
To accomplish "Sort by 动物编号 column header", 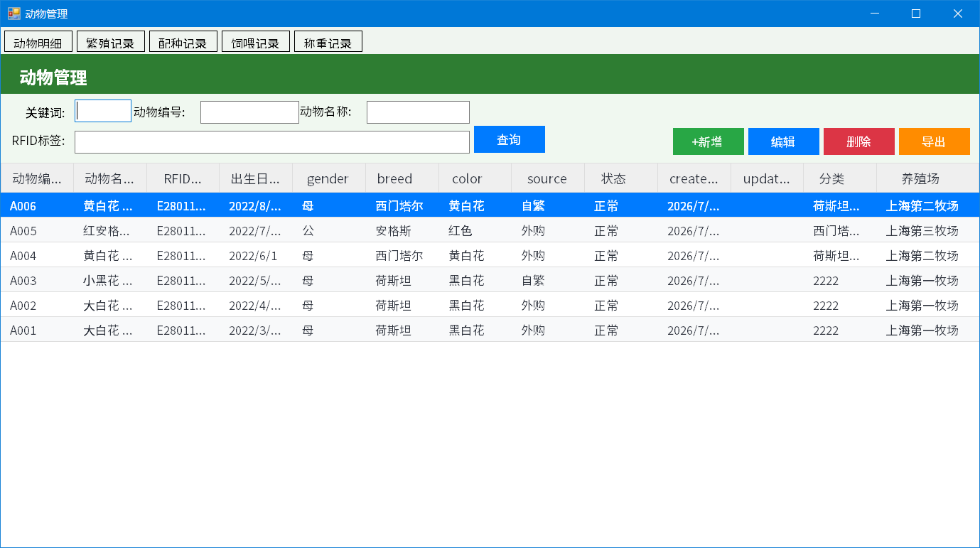I will 37,178.
